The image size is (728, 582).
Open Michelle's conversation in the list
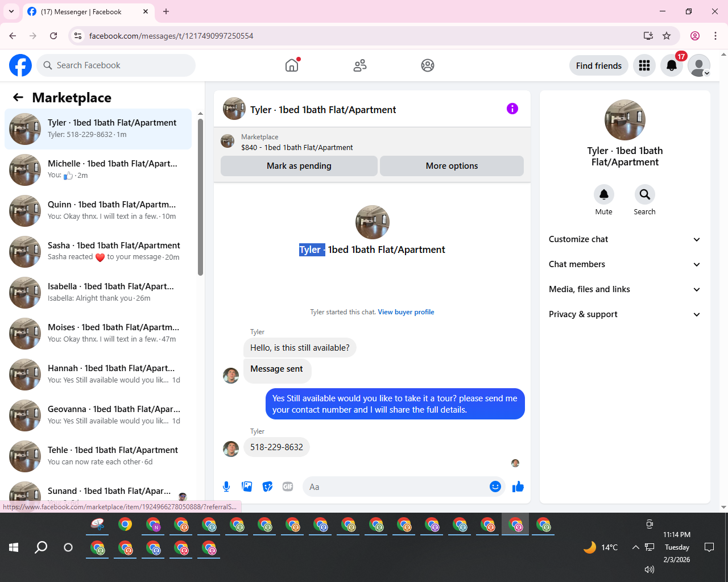(98, 170)
